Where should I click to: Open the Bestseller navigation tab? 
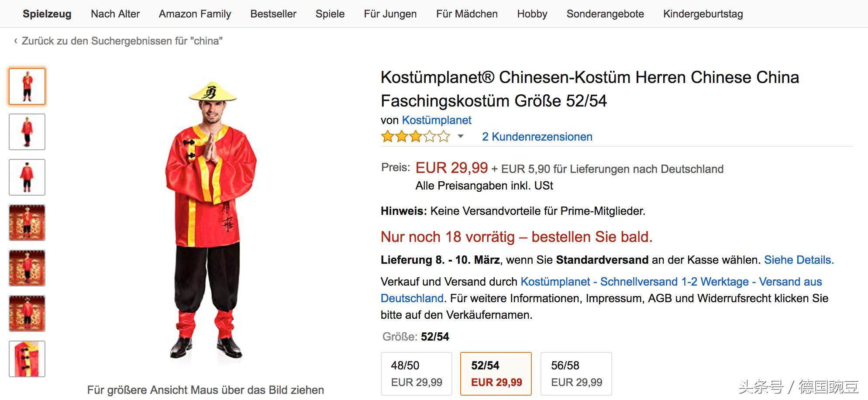pos(273,14)
